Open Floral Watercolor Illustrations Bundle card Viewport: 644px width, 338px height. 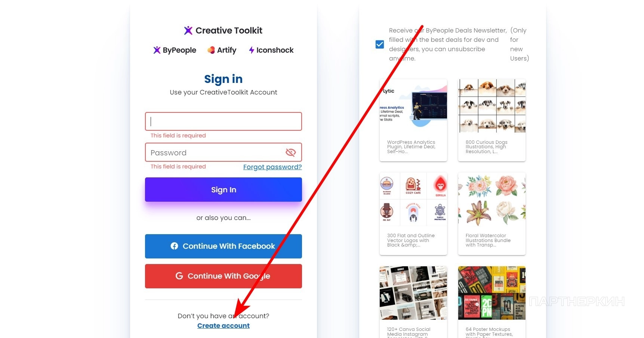point(492,214)
